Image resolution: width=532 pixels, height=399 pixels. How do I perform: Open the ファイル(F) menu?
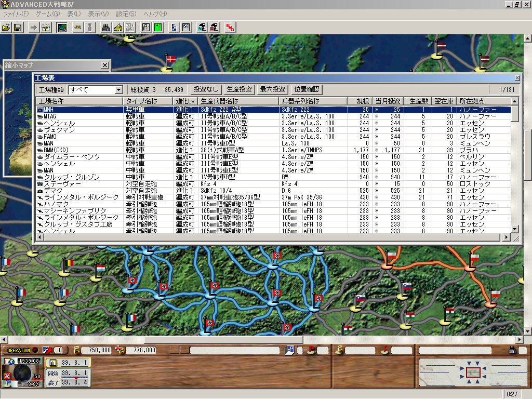pyautogui.click(x=16, y=14)
